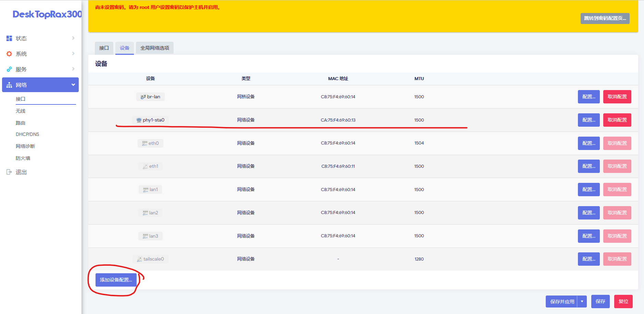Switch to the 全局网络选项 tab
The image size is (644, 314).
(155, 48)
